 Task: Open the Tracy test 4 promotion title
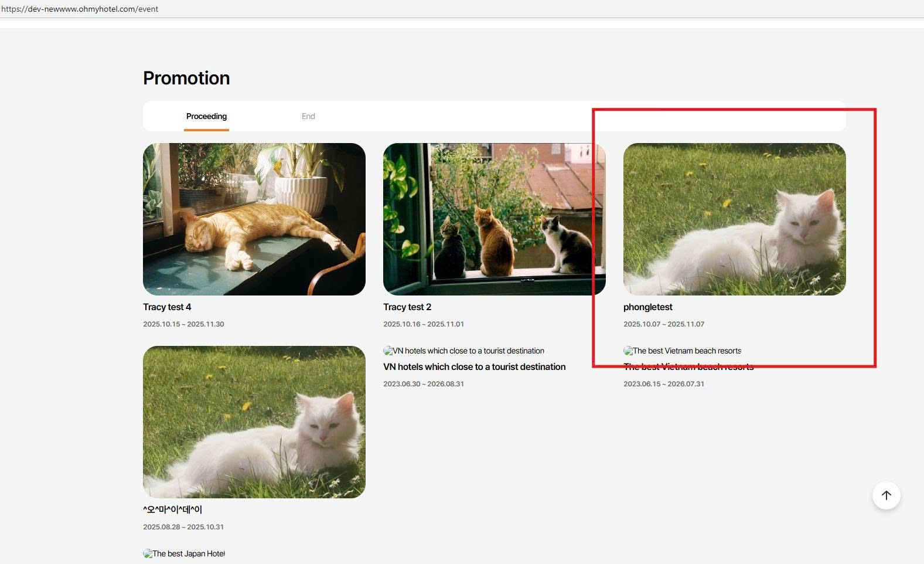(167, 307)
